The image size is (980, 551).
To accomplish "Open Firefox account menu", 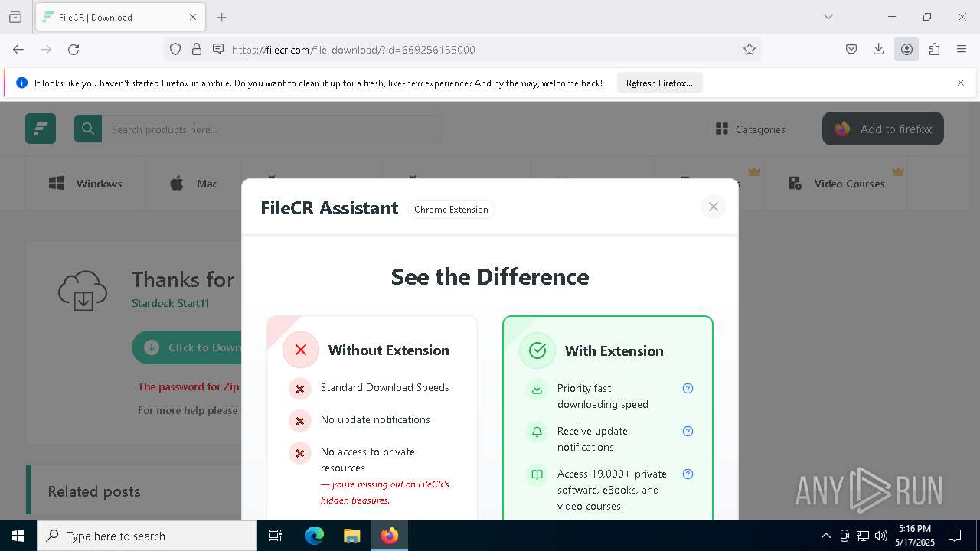I will point(906,50).
